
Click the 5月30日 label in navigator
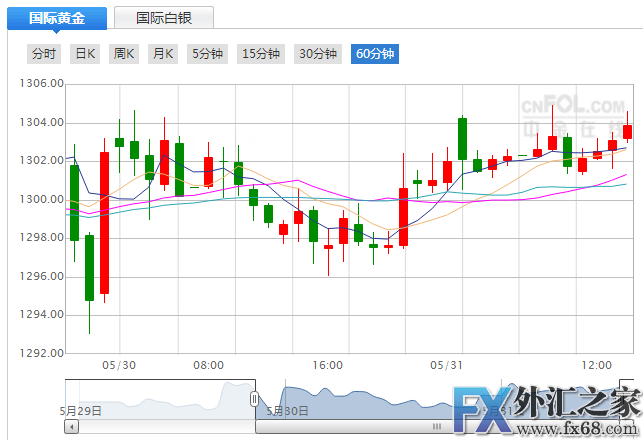coord(286,409)
